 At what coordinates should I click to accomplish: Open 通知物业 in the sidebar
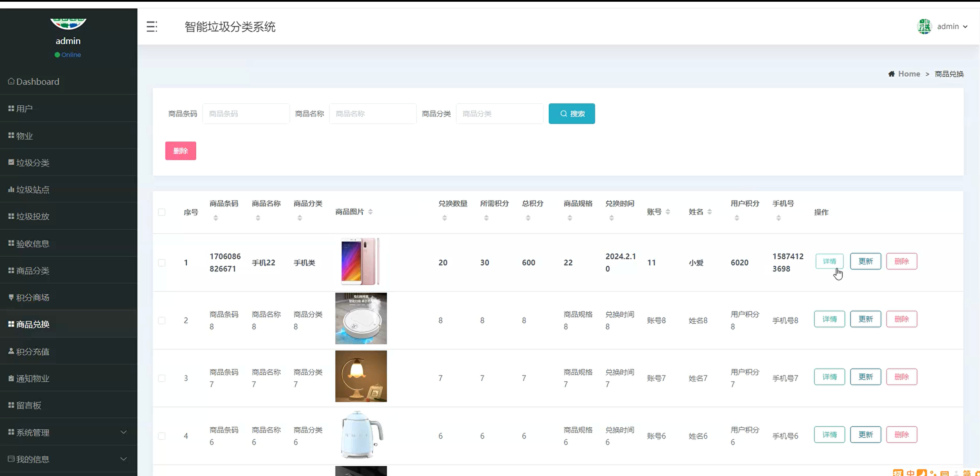pos(68,378)
